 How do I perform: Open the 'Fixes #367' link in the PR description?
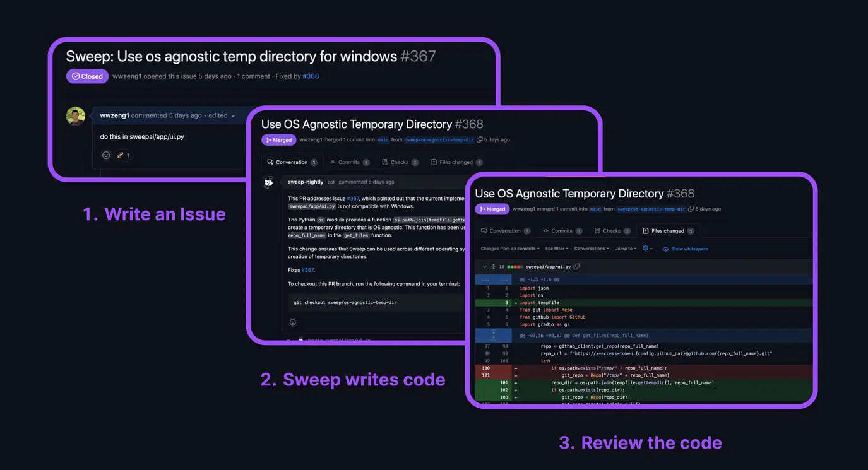[x=307, y=270]
